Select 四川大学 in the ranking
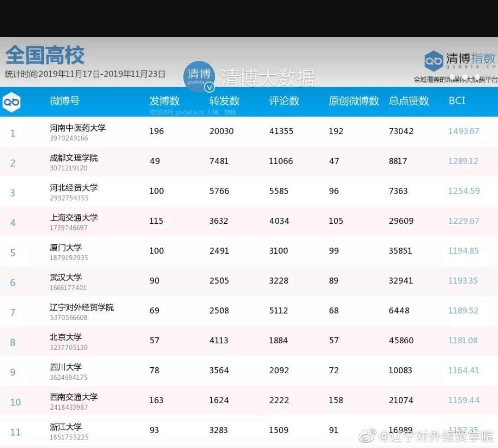Image resolution: width=498 pixels, height=448 pixels. coord(66,367)
